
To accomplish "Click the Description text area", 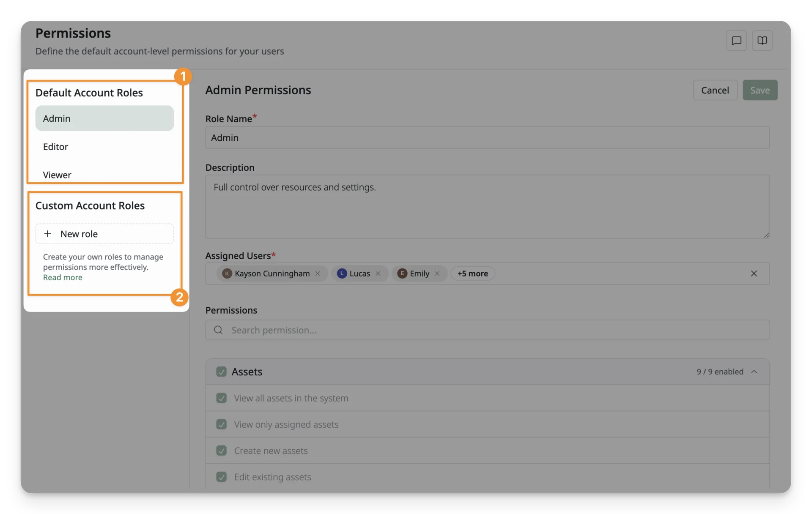I will tap(487, 207).
